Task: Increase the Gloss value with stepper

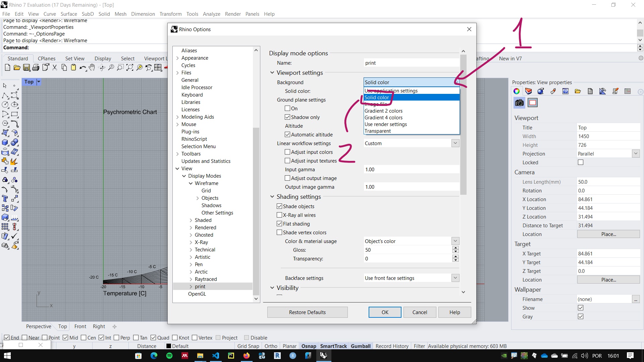Action: (x=455, y=248)
